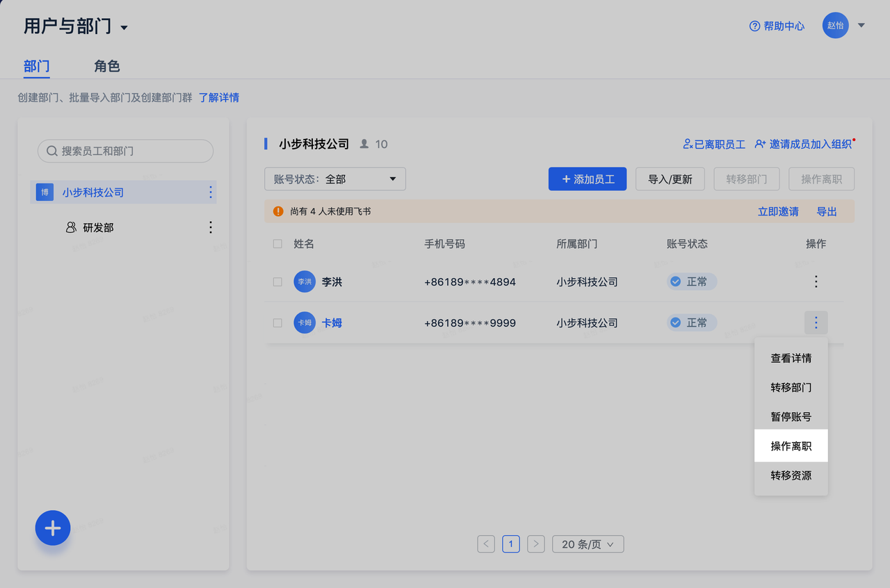Click the 转移部门 toolbar button

pos(747,179)
